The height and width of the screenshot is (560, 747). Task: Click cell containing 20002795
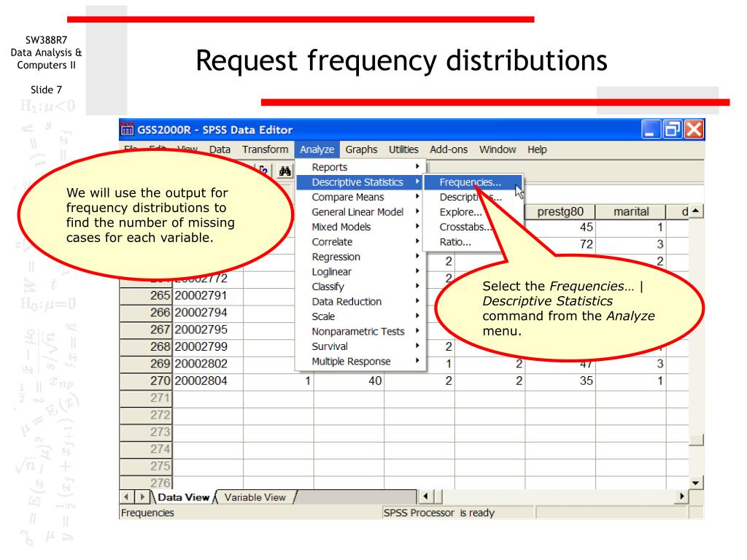(208, 330)
